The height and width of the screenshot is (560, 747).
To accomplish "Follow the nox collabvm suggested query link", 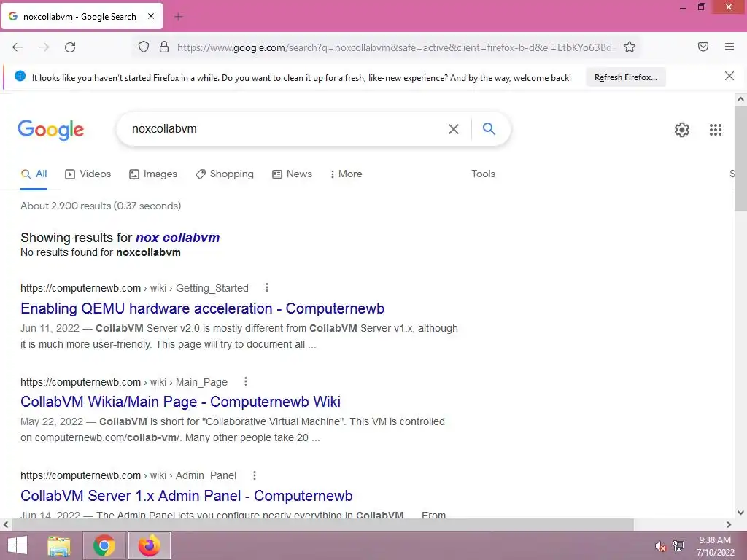I will (178, 238).
